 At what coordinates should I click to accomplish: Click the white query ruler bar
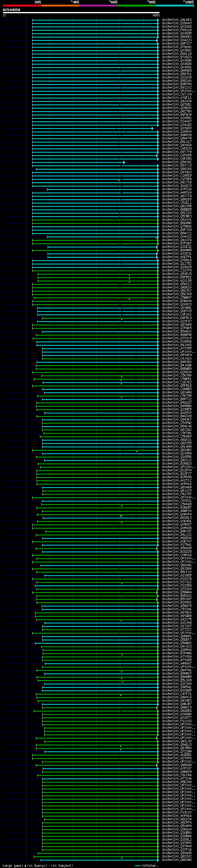[x=81, y=13]
